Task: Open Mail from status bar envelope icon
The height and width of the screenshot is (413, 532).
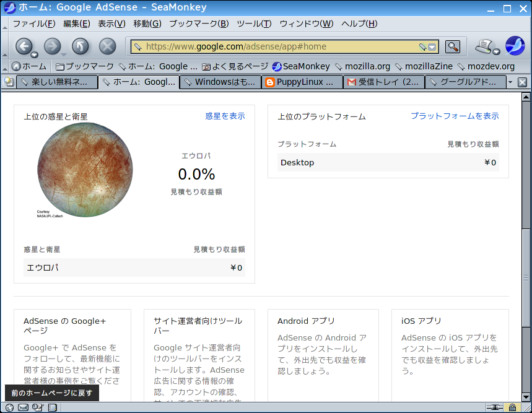Action: point(23,407)
